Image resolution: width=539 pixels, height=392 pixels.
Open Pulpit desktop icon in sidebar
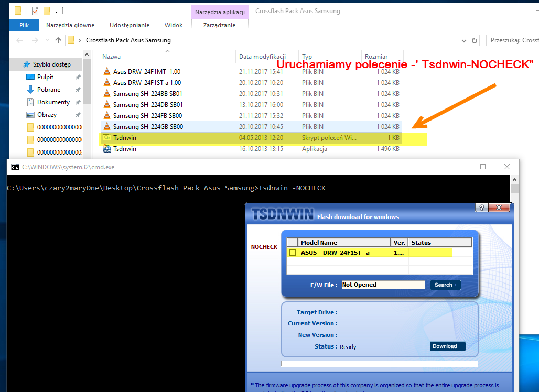click(x=30, y=77)
